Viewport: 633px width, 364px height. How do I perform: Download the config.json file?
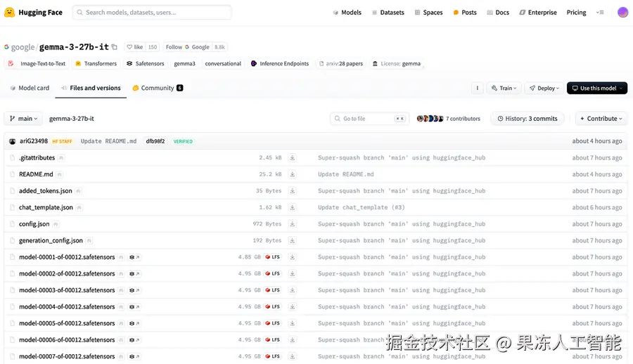(x=293, y=224)
